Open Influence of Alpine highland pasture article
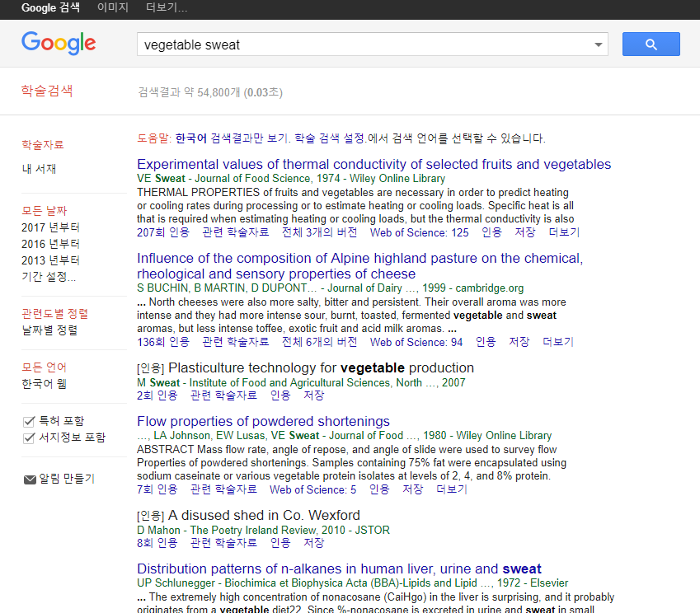 click(x=359, y=266)
